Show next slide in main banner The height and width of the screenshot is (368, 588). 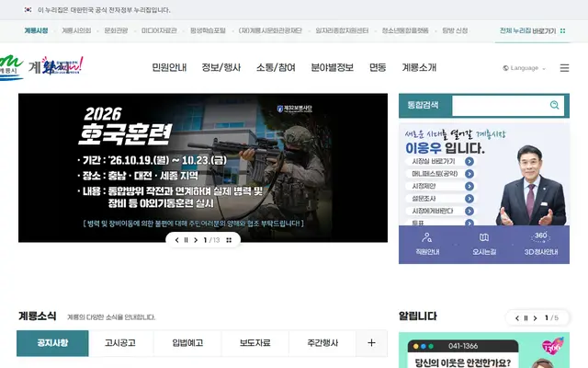196,240
